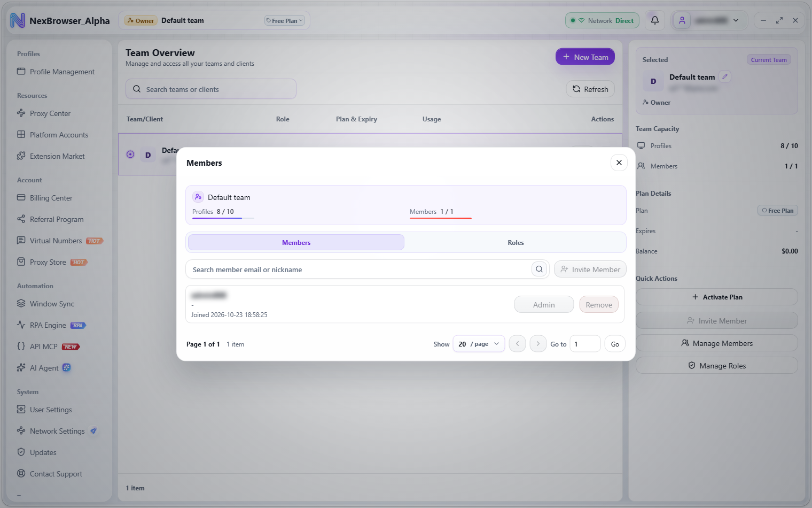The image size is (812, 508).
Task: Click the NexBrowser logo icon
Action: (17, 20)
